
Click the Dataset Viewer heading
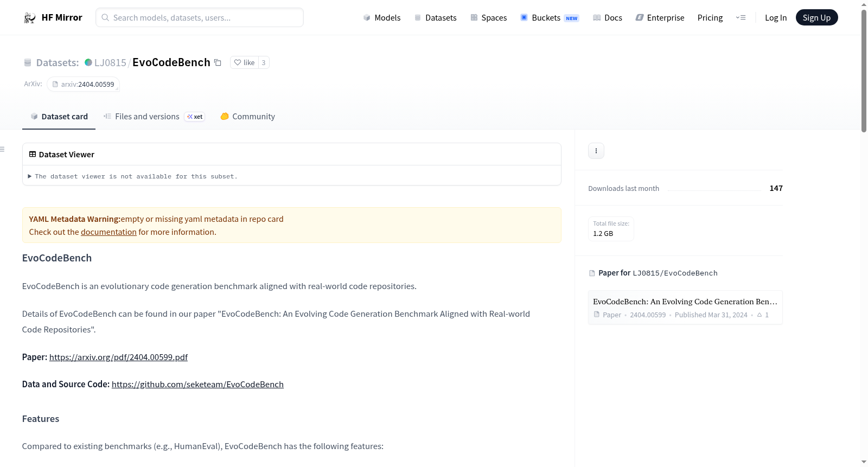point(67,155)
